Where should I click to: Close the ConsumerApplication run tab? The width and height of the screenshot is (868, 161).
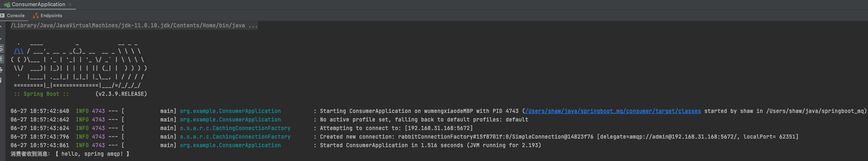pos(70,4)
